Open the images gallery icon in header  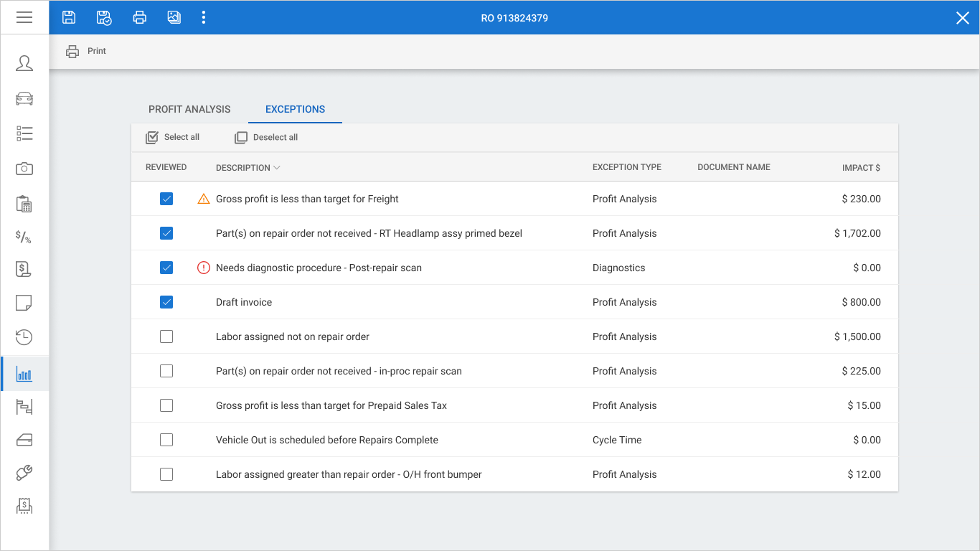[174, 17]
